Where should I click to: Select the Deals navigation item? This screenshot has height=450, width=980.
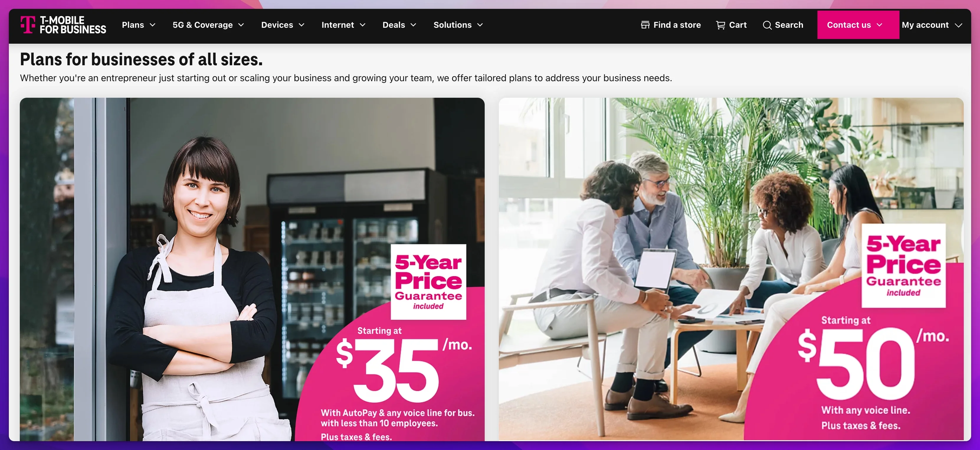coord(399,25)
